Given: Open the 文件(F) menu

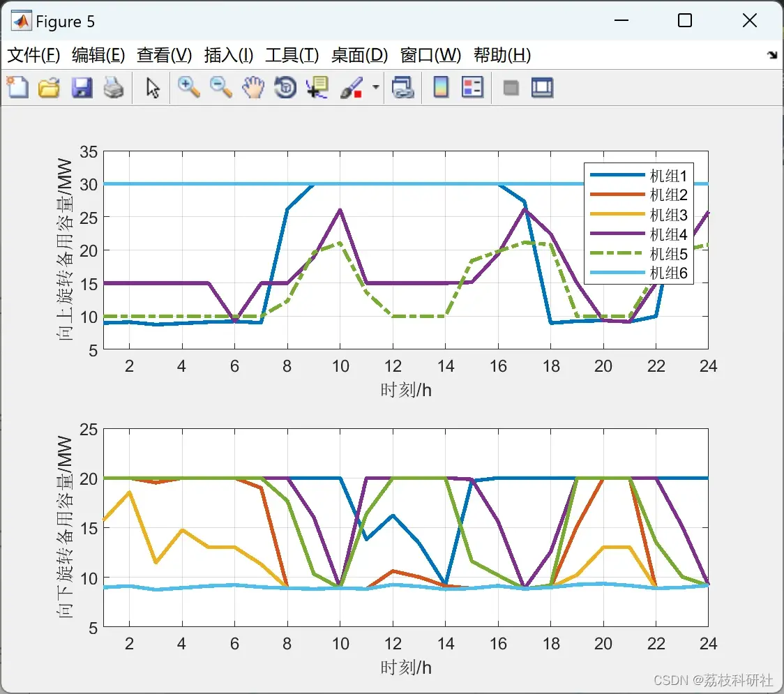Looking at the screenshot, I should point(33,55).
